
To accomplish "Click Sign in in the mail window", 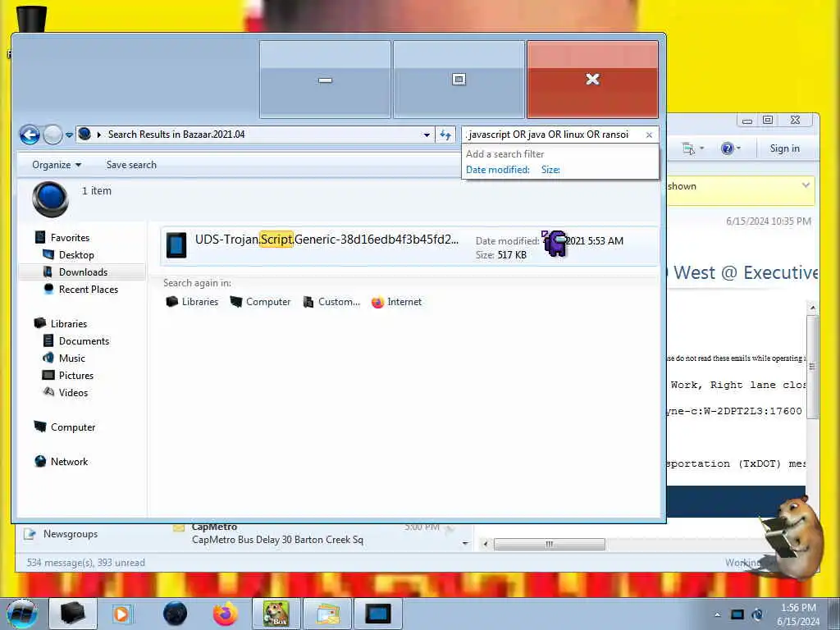I will coord(784,148).
